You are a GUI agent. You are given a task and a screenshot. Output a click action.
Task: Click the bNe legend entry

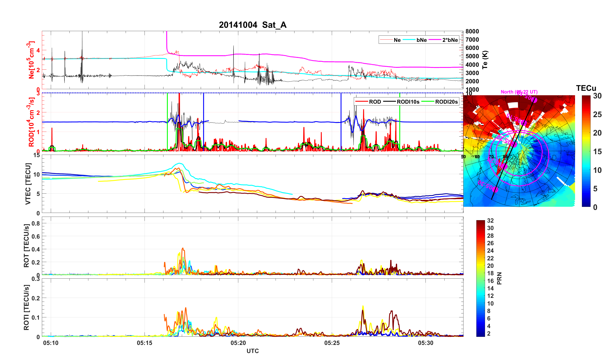point(415,40)
